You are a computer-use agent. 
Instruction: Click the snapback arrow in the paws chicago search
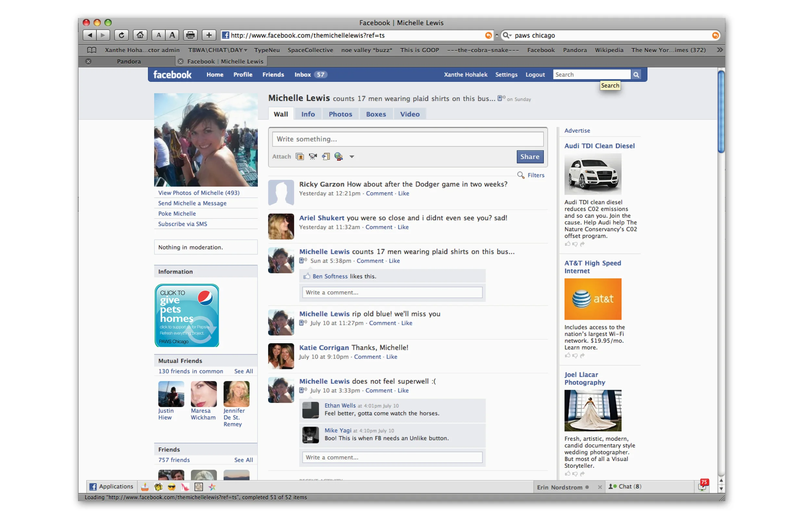[716, 35]
